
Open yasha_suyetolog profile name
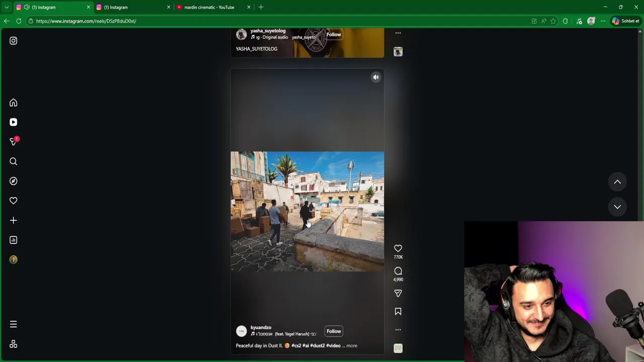(x=268, y=31)
